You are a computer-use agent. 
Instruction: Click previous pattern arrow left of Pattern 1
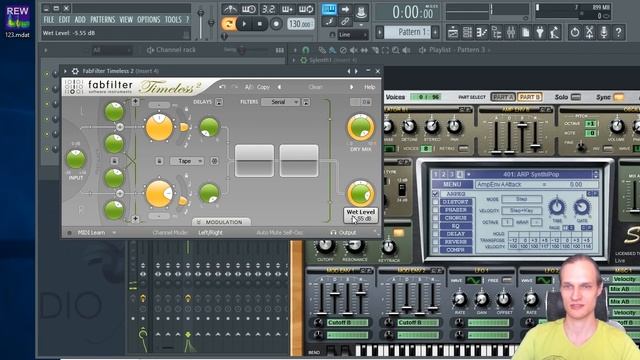[380, 32]
